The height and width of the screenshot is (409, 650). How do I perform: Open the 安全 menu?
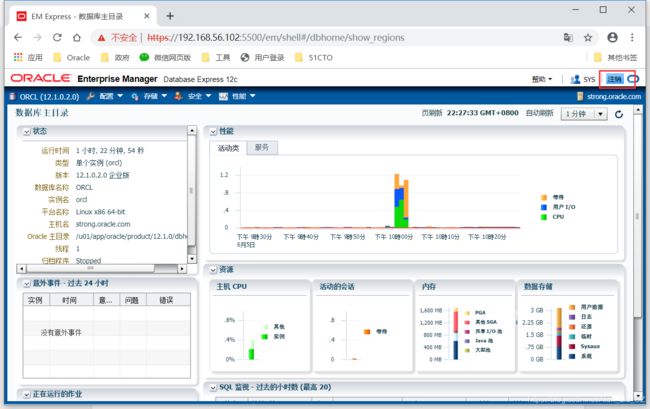pos(193,96)
